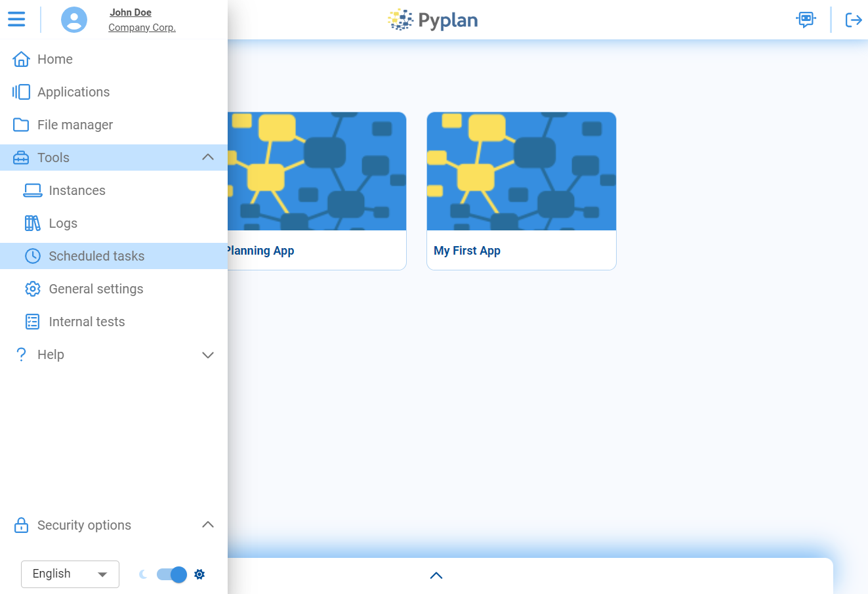
Task: Open Applications from the sidebar
Action: (73, 92)
